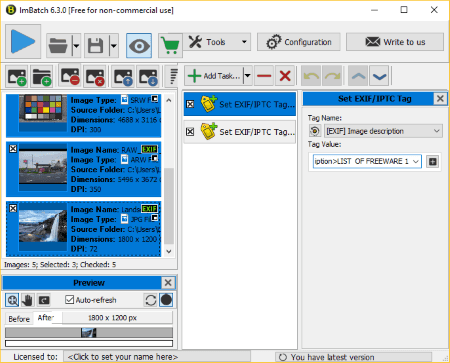Screen dimensions: 450x363
Task: Toggle the preview eye icon
Action: tap(139, 45)
